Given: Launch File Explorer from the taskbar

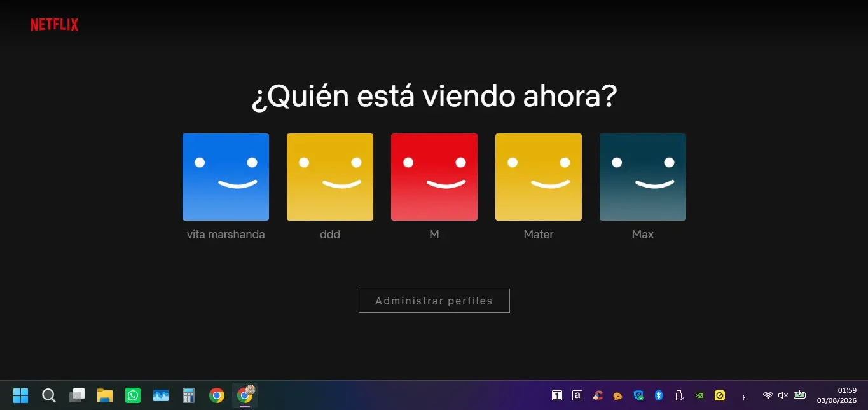Looking at the screenshot, I should point(105,395).
